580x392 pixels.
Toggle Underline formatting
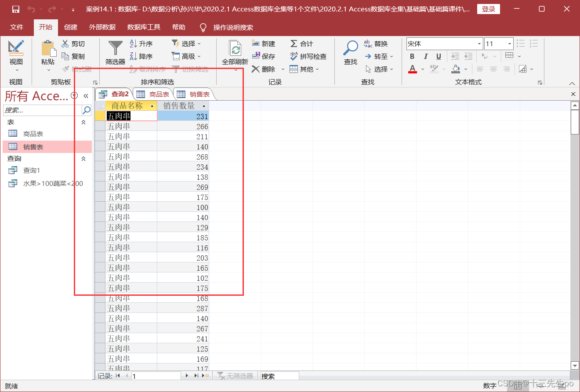(x=439, y=56)
